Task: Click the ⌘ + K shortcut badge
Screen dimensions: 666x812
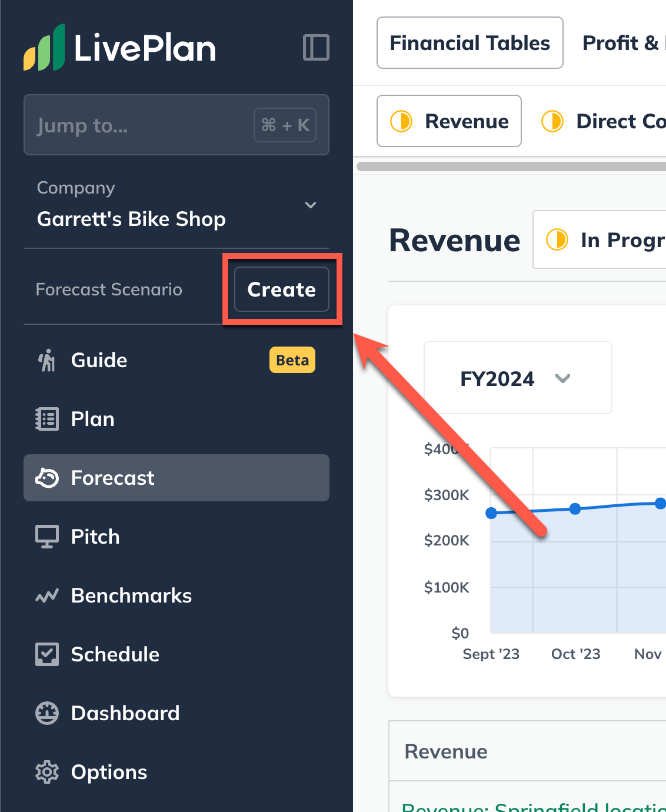Action: pyautogui.click(x=285, y=125)
